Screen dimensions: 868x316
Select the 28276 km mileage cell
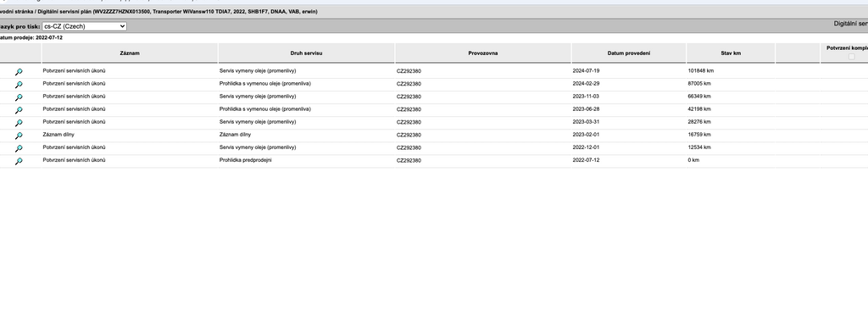pyautogui.click(x=699, y=122)
